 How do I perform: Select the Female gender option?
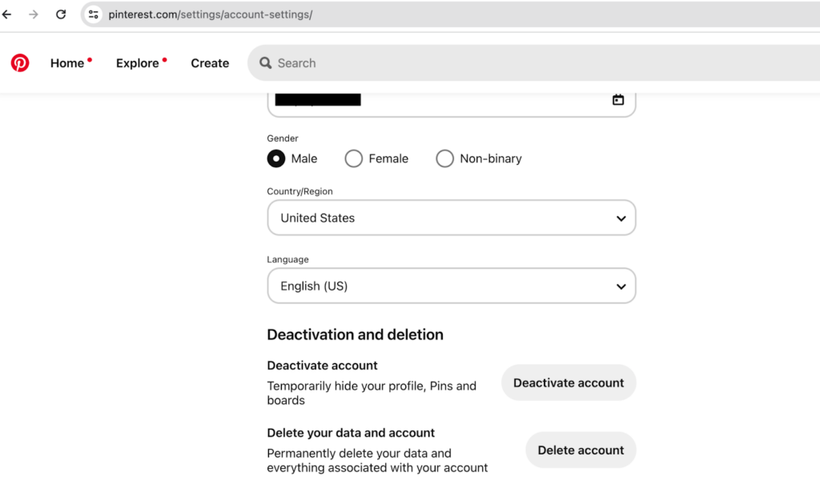pyautogui.click(x=353, y=158)
